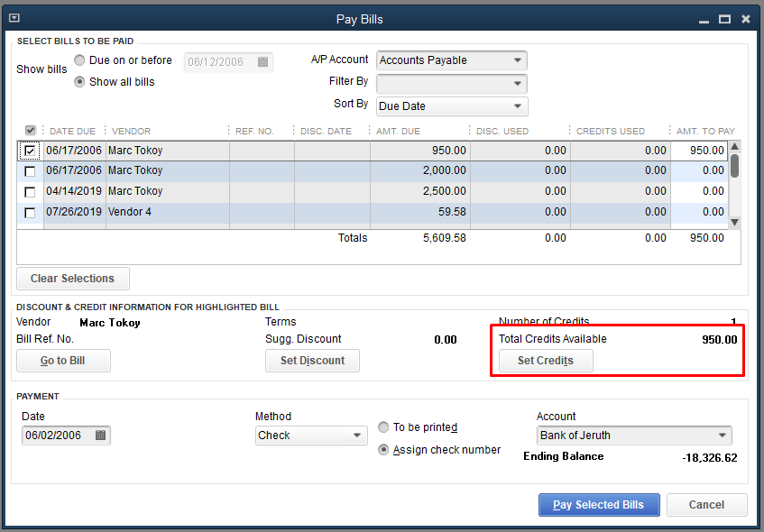Viewport: 764px width, 532px height.
Task: Close the Pay Bills window
Action: pyautogui.click(x=746, y=18)
